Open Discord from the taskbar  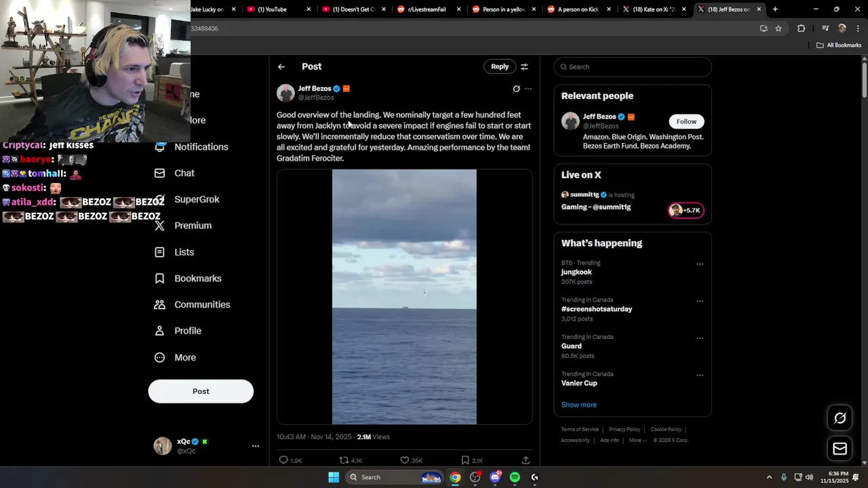[495, 477]
